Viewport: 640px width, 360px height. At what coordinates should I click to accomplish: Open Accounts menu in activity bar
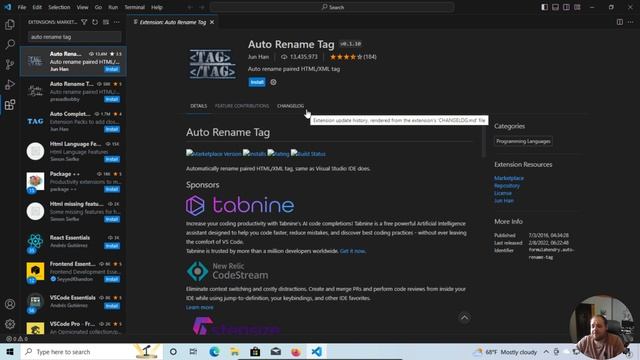pos(10,304)
